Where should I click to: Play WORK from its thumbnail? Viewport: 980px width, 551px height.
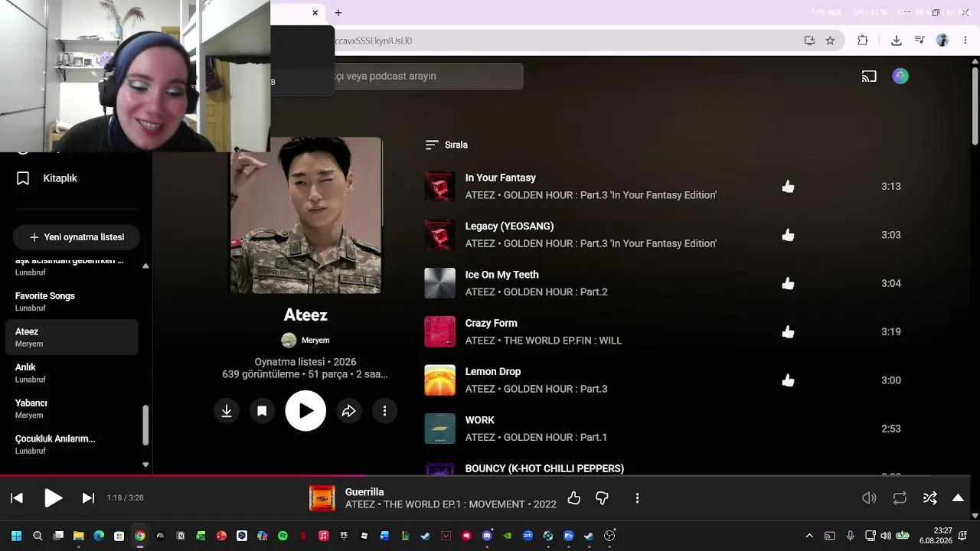(440, 429)
